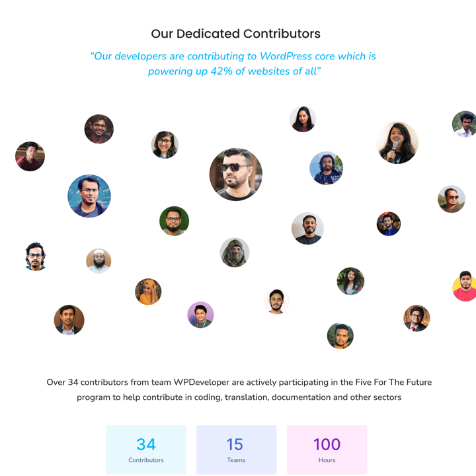Click the woman avatar surrounded by green foliage
Viewport: 476px width, 476px height.
click(350, 281)
